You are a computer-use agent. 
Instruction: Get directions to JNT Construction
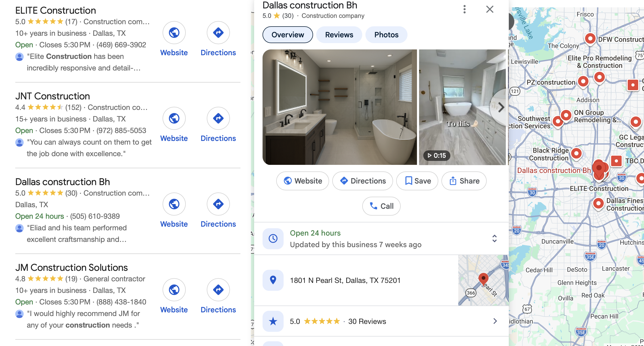click(x=218, y=119)
